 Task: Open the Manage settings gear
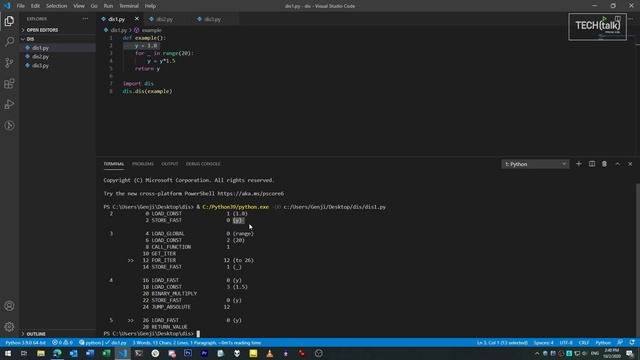[9, 327]
